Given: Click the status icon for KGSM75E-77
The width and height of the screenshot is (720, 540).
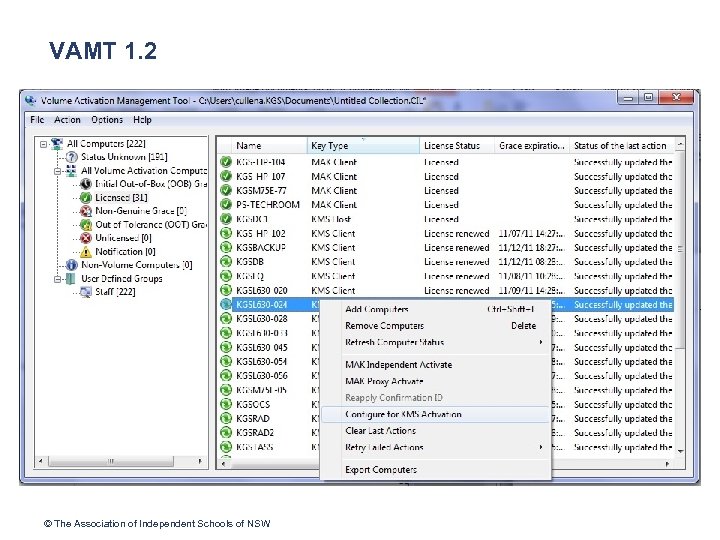Looking at the screenshot, I should tap(225, 191).
